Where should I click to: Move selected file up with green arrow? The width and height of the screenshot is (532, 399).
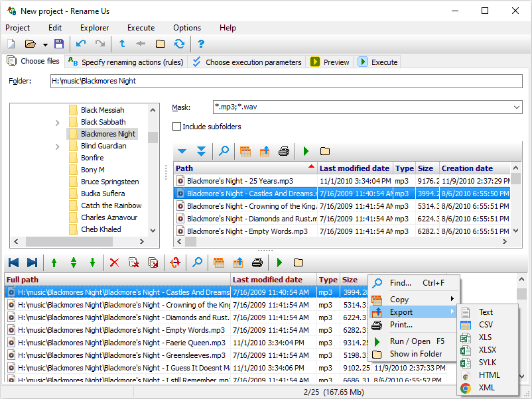tap(54, 262)
